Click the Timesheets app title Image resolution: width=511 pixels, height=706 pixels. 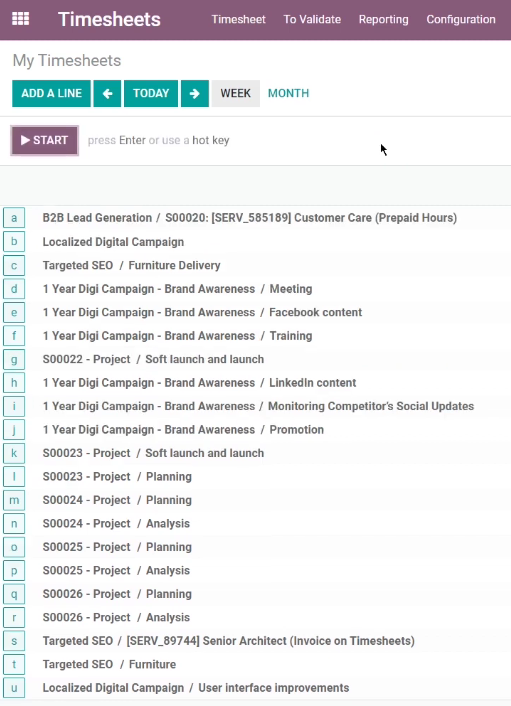coord(109,19)
